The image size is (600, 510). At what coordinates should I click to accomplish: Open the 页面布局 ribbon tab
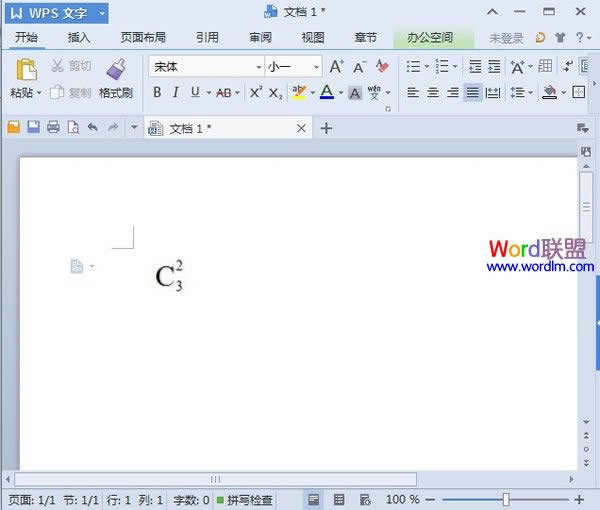[143, 38]
